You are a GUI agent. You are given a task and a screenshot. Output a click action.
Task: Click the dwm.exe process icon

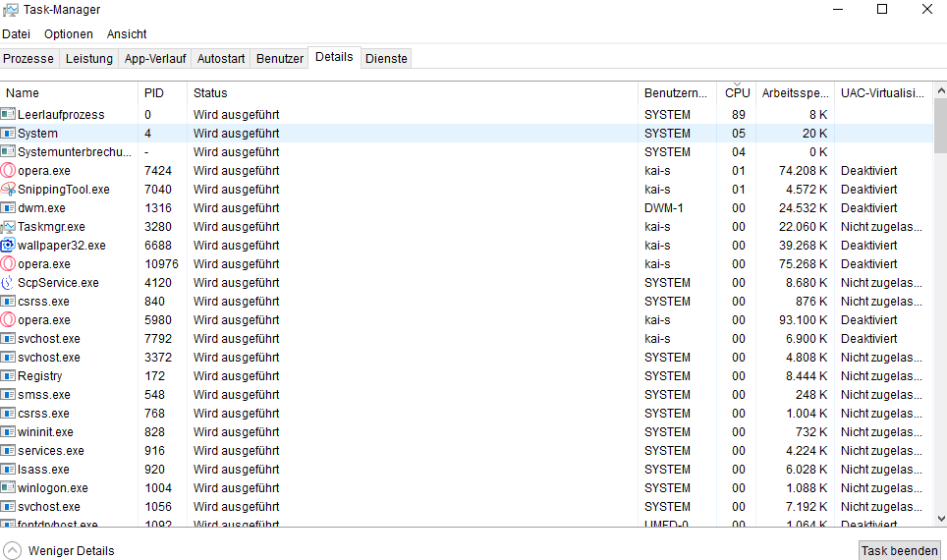click(8, 208)
